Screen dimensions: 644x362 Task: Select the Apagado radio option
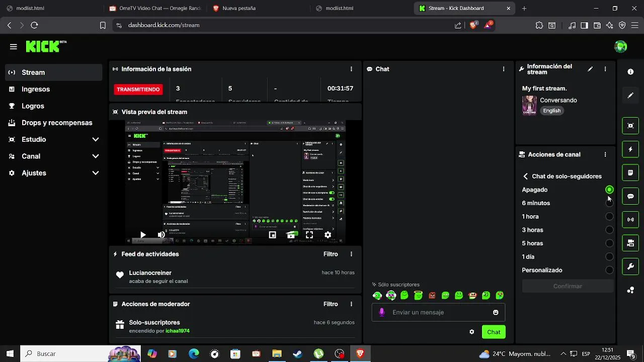[x=609, y=190]
